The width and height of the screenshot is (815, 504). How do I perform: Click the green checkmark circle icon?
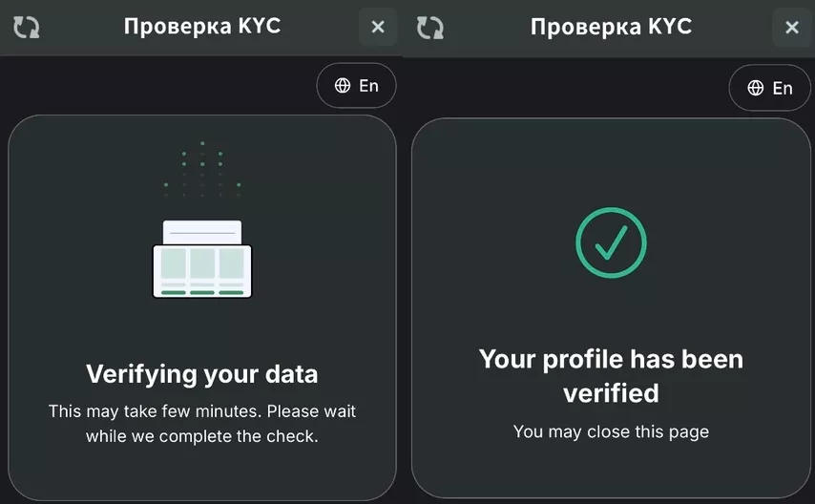611,243
